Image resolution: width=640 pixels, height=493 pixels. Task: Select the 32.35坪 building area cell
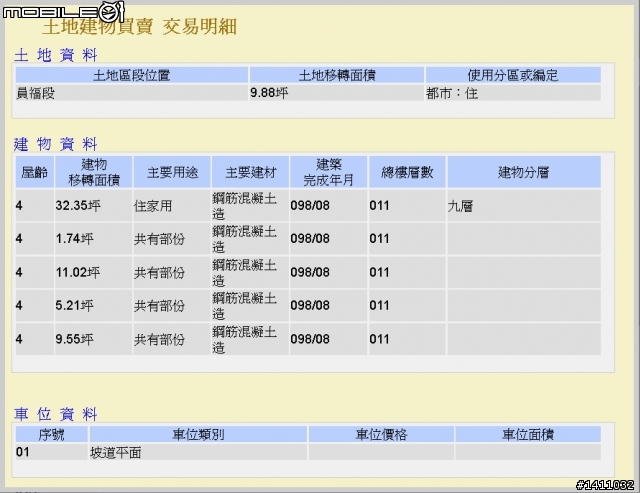93,206
